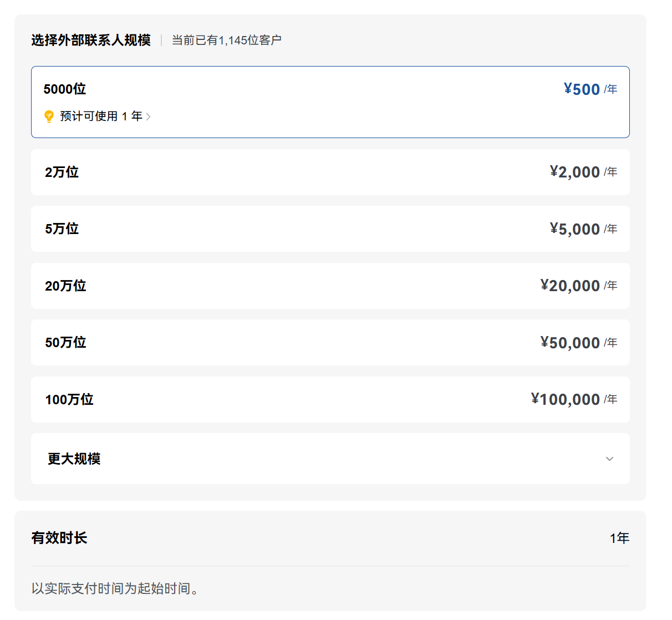The height and width of the screenshot is (620, 672).
Task: Click the 当前已有1,145位客户 text
Action: 226,40
